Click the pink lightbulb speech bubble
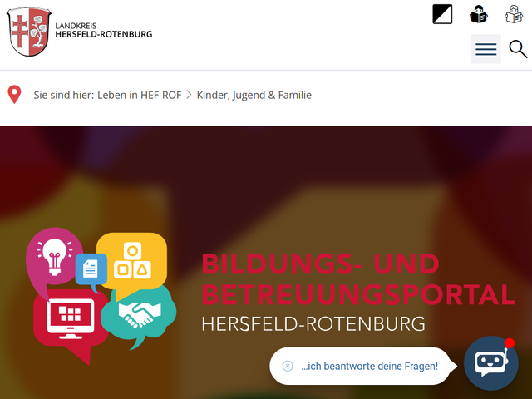Viewport: 532px width, 399px height. click(53, 258)
